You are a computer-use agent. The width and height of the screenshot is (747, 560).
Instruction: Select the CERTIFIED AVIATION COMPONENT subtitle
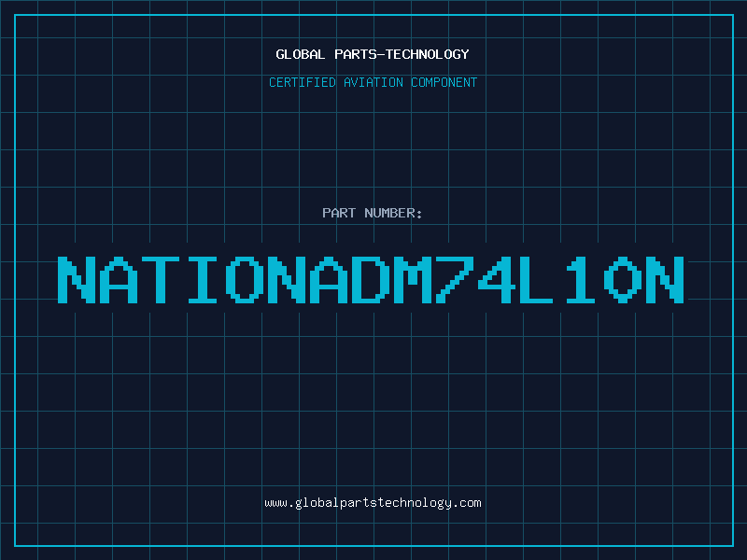pyautogui.click(x=373, y=82)
